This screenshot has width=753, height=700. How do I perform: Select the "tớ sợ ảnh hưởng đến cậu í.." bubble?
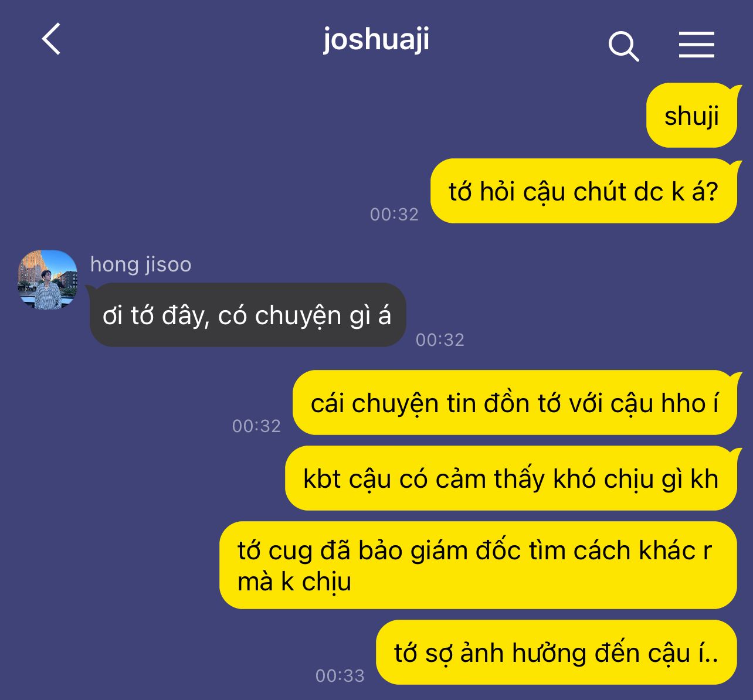(557, 652)
